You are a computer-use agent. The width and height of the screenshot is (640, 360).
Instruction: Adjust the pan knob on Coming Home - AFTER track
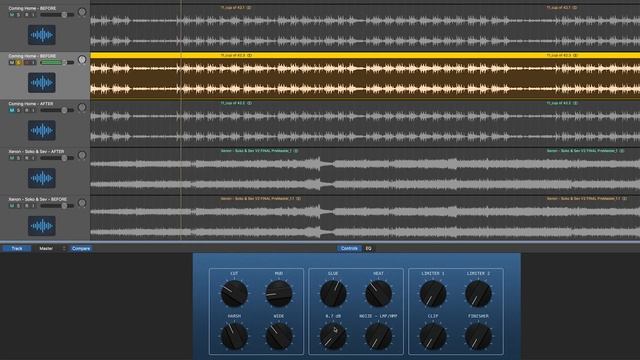coord(82,107)
